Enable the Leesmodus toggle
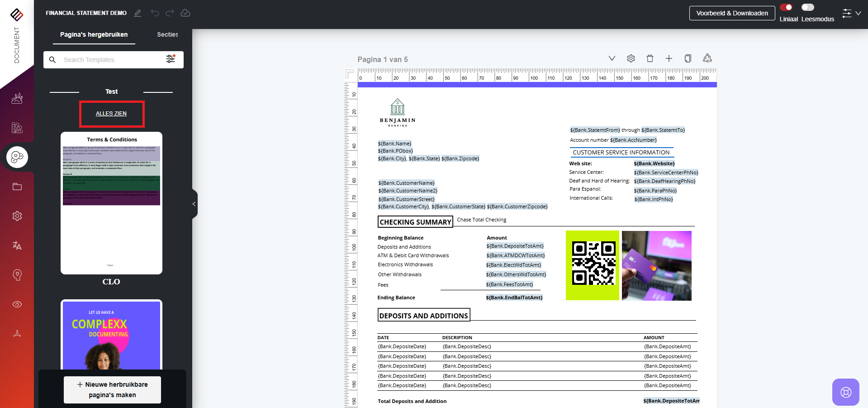This screenshot has height=408, width=868. pos(808,7)
